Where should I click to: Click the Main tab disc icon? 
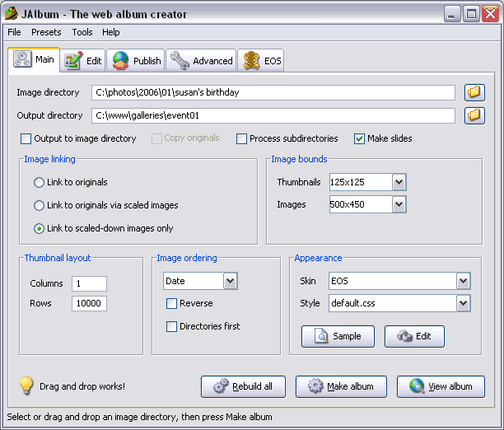[22, 58]
